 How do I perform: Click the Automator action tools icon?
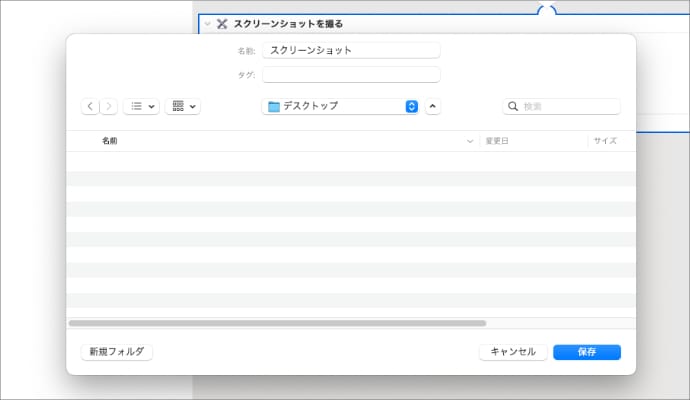point(222,23)
